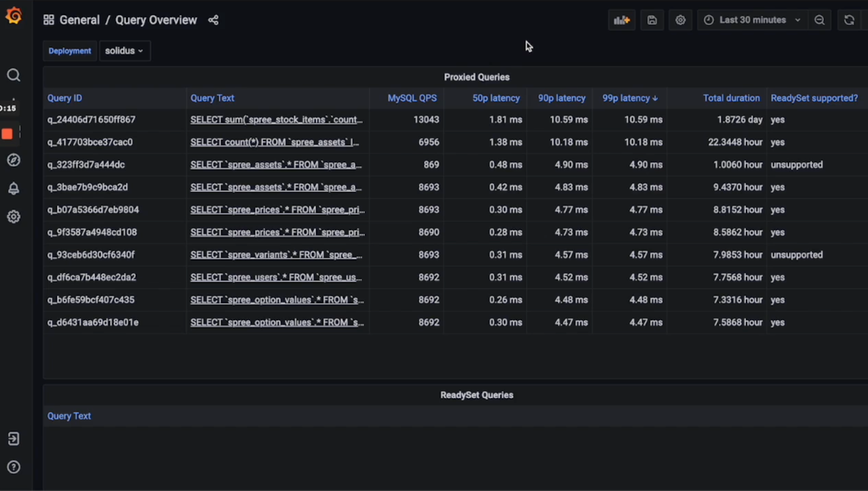The height and width of the screenshot is (491, 868).
Task: Sort ReadySet Queries by Query Text header
Action: [x=69, y=416]
